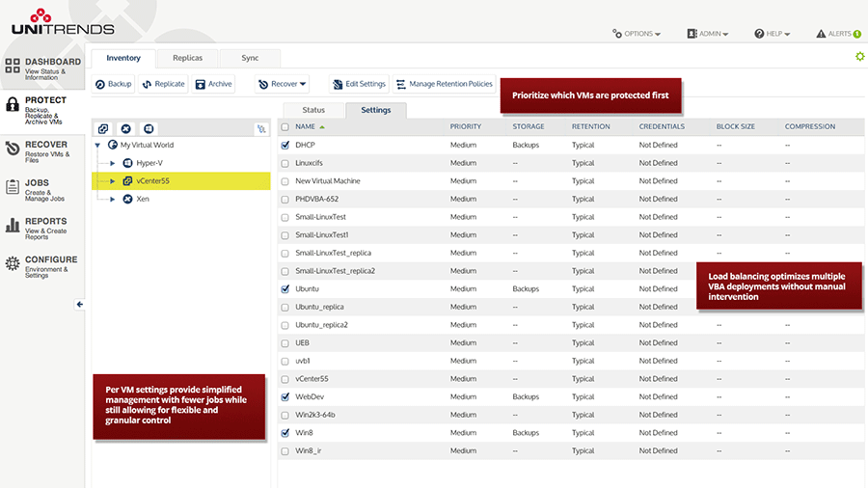This screenshot has width=868, height=488.
Task: Check the PHDVBA-652 checkbox
Action: (x=285, y=200)
